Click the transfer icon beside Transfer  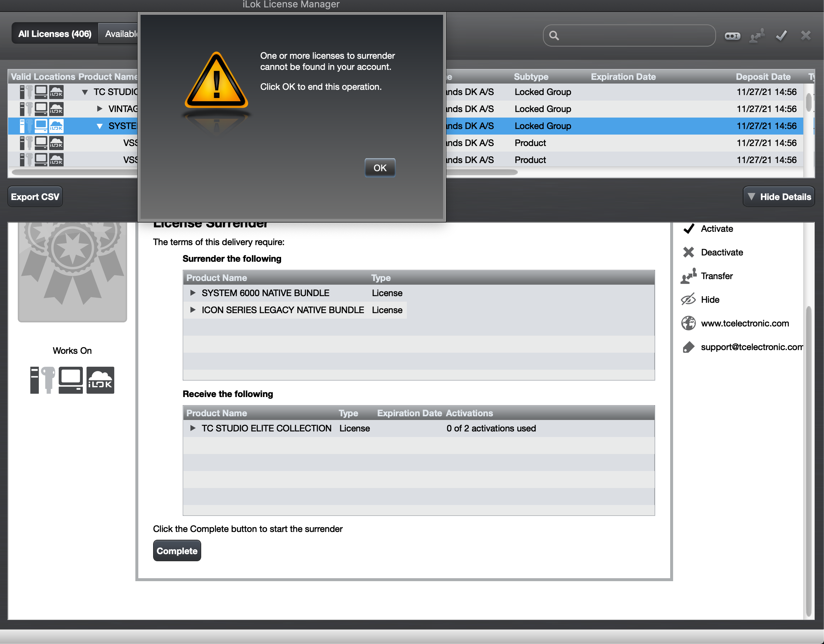click(x=689, y=276)
